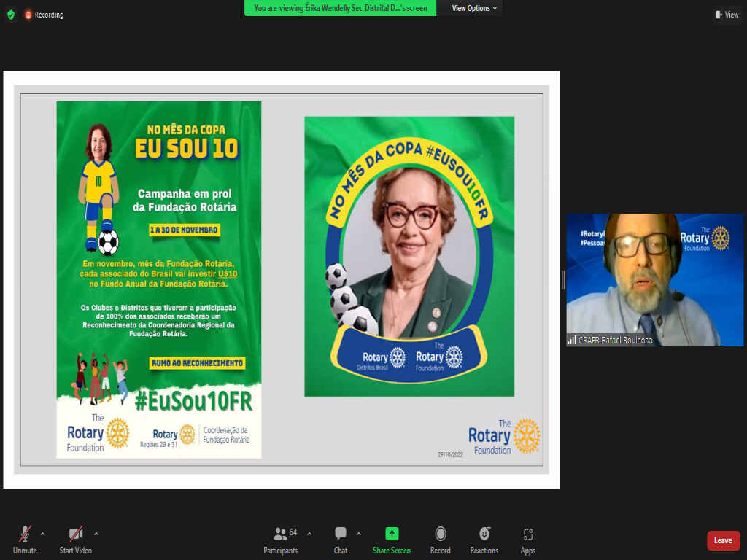Screen dimensions: 747x560
Task: Expand audio options arrow beside Unmute
Action: 42,534
